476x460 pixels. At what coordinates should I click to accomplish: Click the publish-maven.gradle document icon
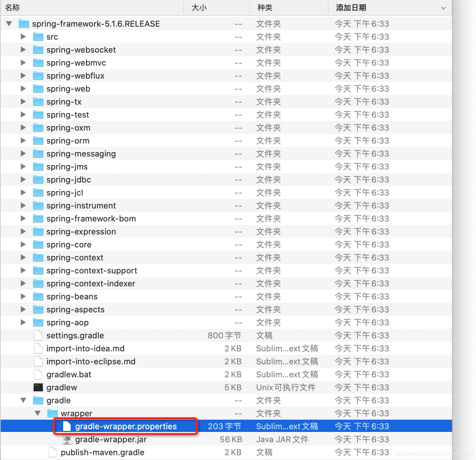[53, 452]
